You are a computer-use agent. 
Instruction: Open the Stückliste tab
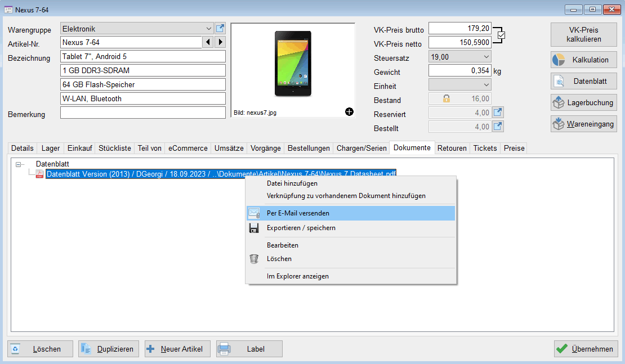(x=115, y=148)
